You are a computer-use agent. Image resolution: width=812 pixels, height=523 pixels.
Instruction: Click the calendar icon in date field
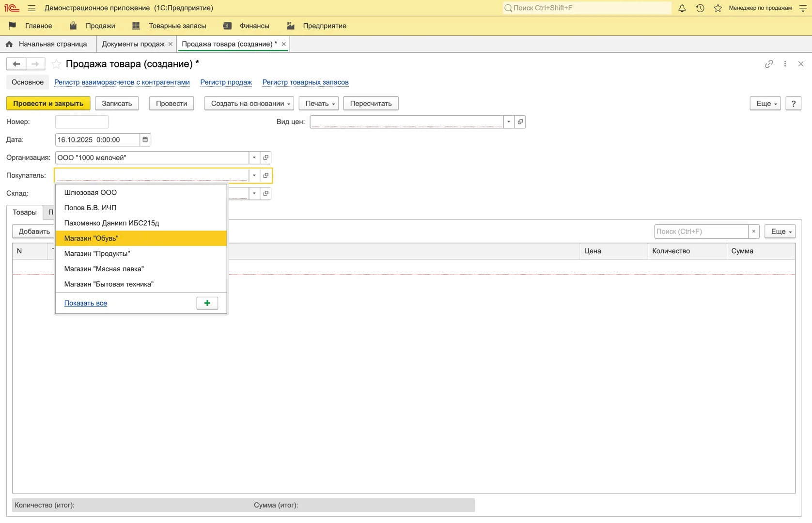coord(145,139)
